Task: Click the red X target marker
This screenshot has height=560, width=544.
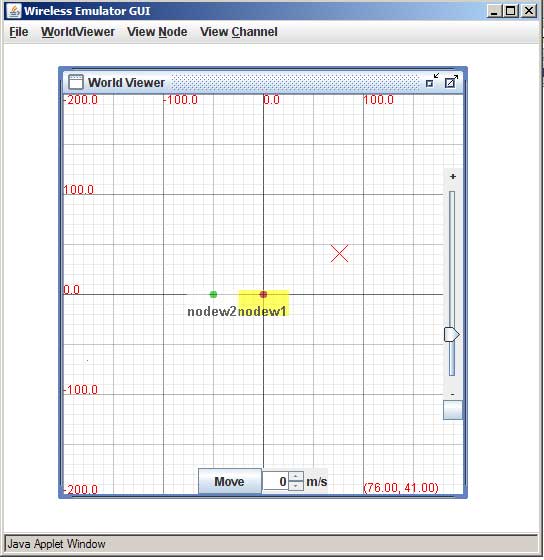Action: point(339,254)
